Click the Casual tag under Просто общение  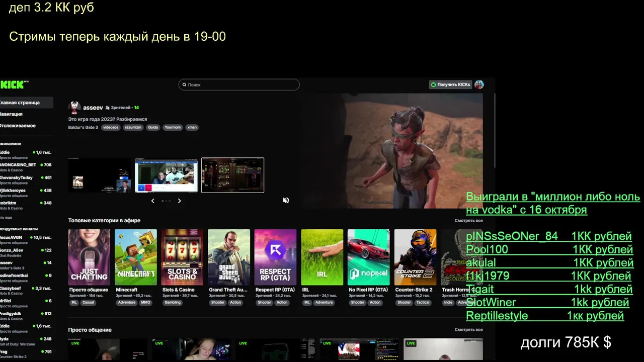click(88, 302)
